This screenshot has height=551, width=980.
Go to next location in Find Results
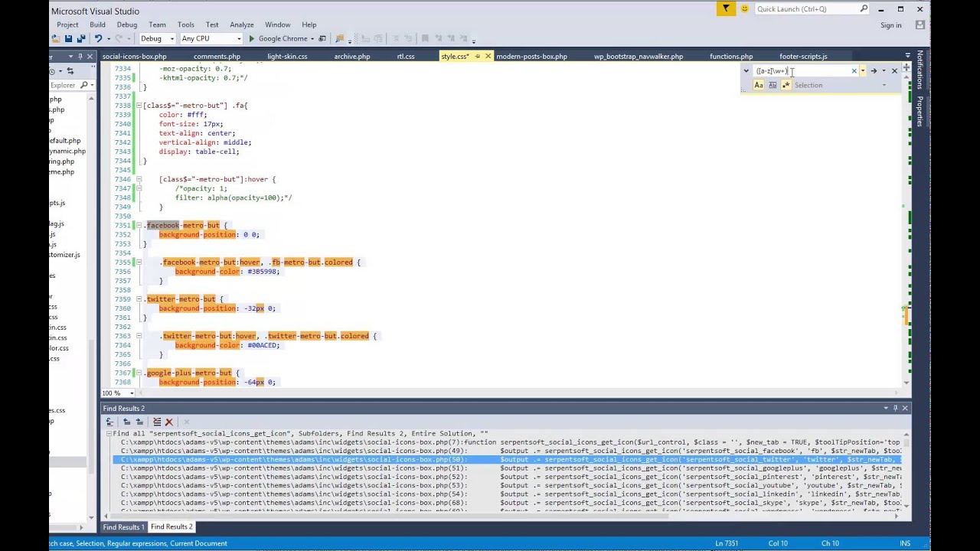(139, 422)
